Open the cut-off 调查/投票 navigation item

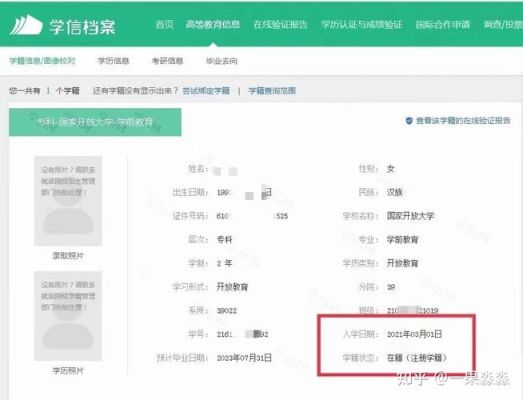coord(503,24)
